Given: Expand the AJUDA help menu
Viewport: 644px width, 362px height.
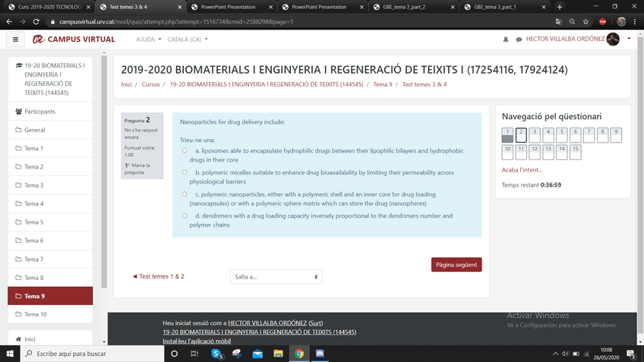Looking at the screenshot, I should tap(147, 39).
